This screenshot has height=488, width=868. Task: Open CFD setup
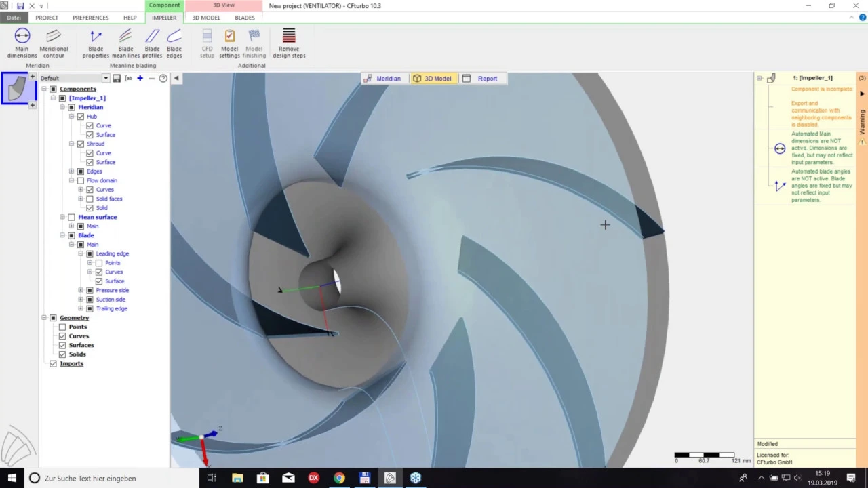pyautogui.click(x=207, y=43)
